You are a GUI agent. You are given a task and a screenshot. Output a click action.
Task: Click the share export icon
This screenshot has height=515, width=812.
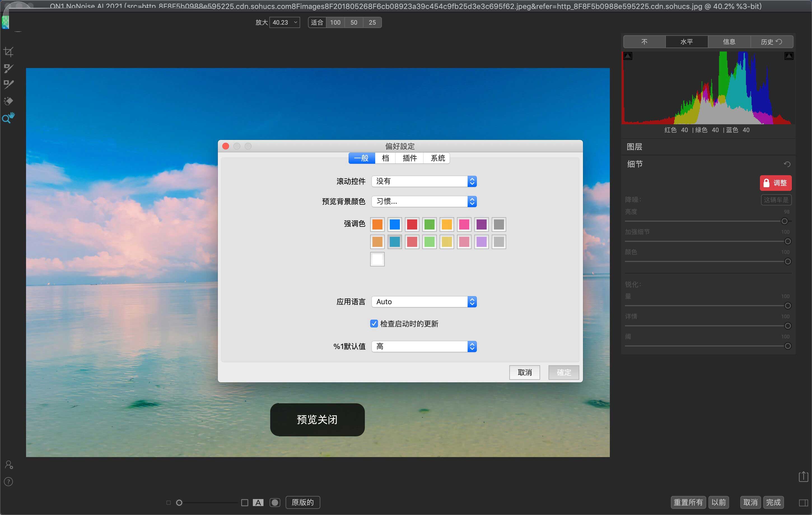coord(804,476)
